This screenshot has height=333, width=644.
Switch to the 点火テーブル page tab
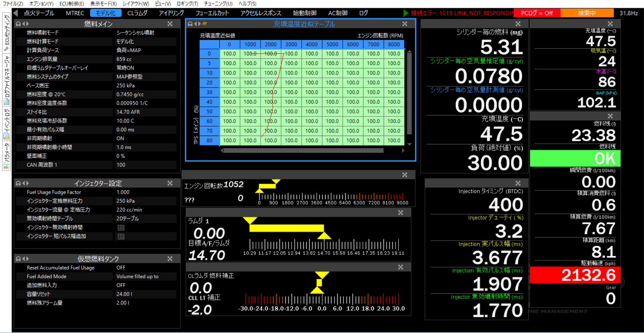coord(39,13)
